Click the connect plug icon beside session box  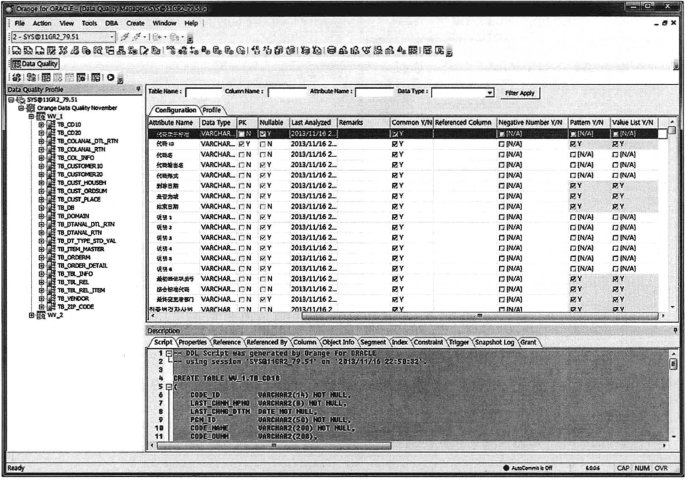click(x=125, y=37)
